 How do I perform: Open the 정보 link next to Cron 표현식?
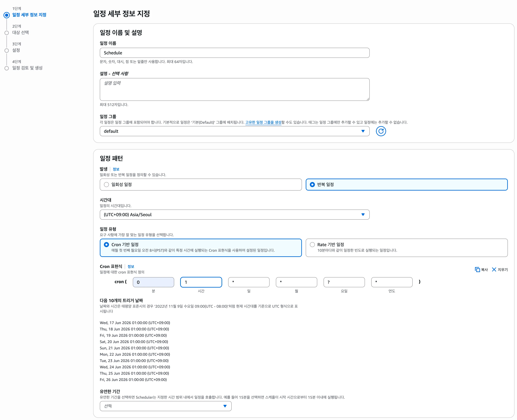131,266
